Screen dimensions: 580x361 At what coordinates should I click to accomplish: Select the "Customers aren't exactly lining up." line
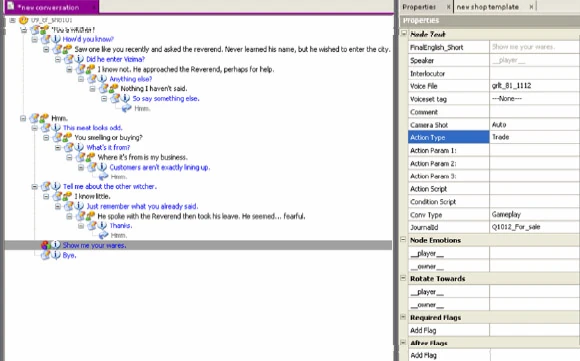(x=160, y=168)
